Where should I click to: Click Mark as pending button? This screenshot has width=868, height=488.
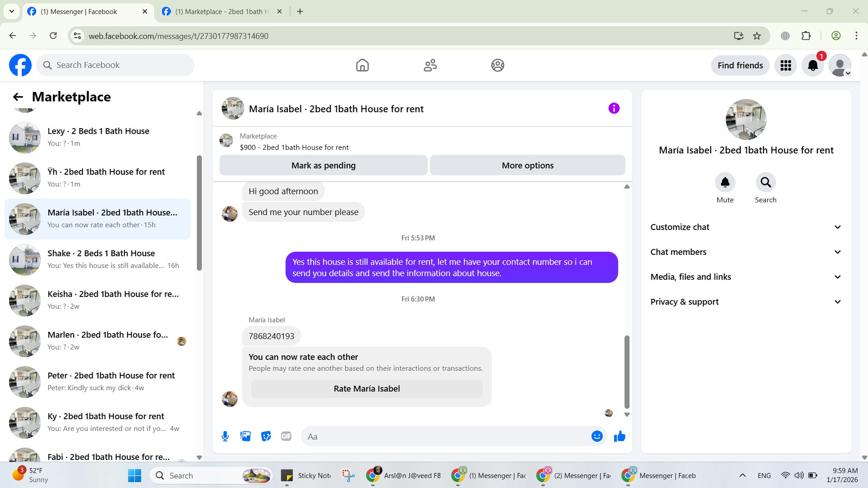click(x=323, y=165)
